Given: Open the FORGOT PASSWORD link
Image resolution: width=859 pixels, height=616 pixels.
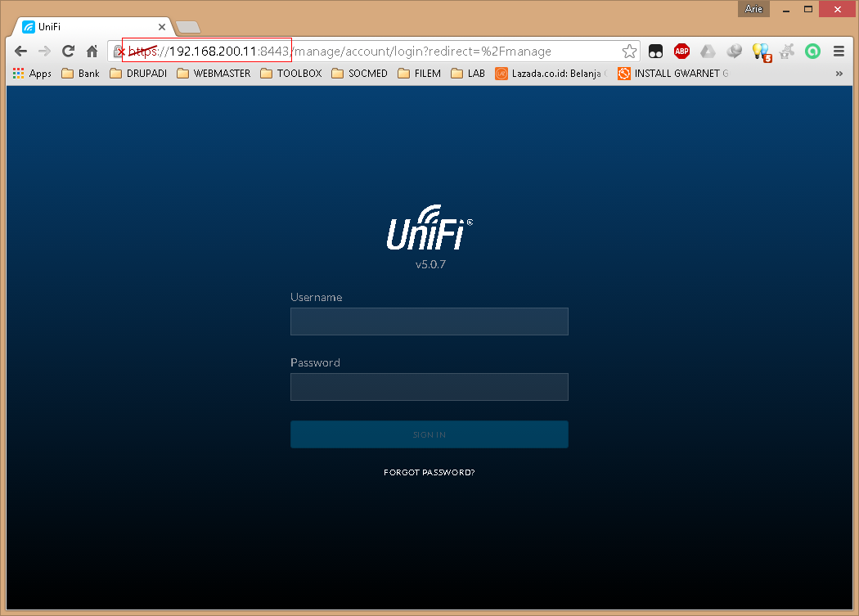Looking at the screenshot, I should pyautogui.click(x=429, y=472).
